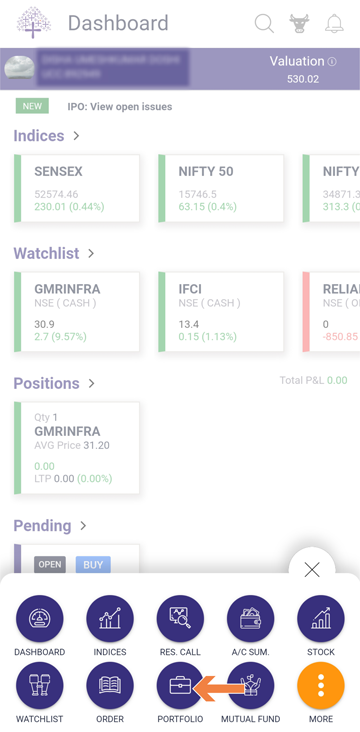This screenshot has width=360, height=732.
Task: Expand the Positions section chevron
Action: tap(92, 383)
